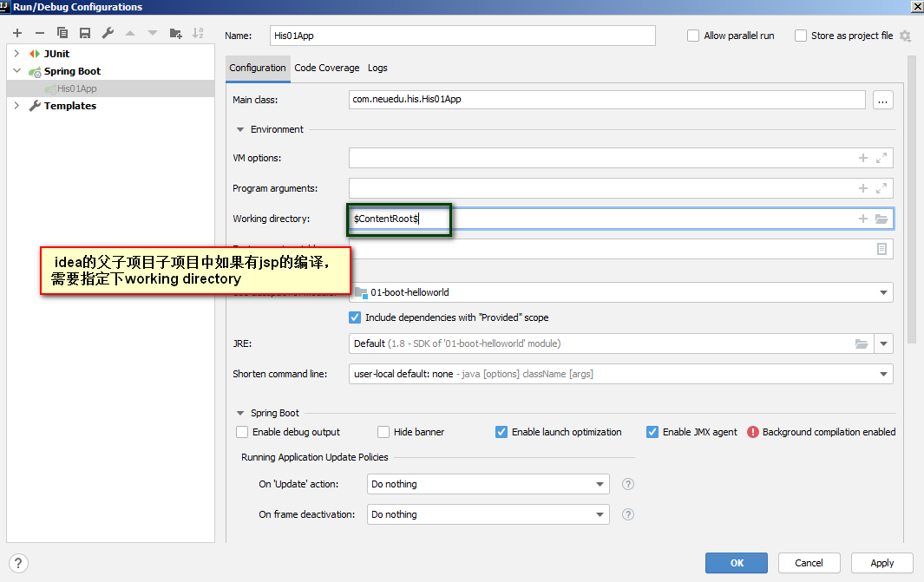Expand the VM options field editor
Viewport: 924px width, 582px height.
click(x=881, y=158)
